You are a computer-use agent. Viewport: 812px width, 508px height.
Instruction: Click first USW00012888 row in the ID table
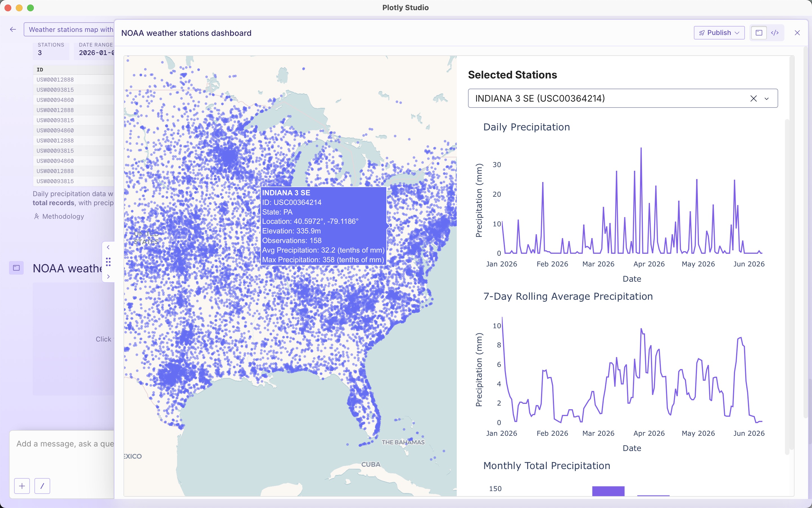74,80
